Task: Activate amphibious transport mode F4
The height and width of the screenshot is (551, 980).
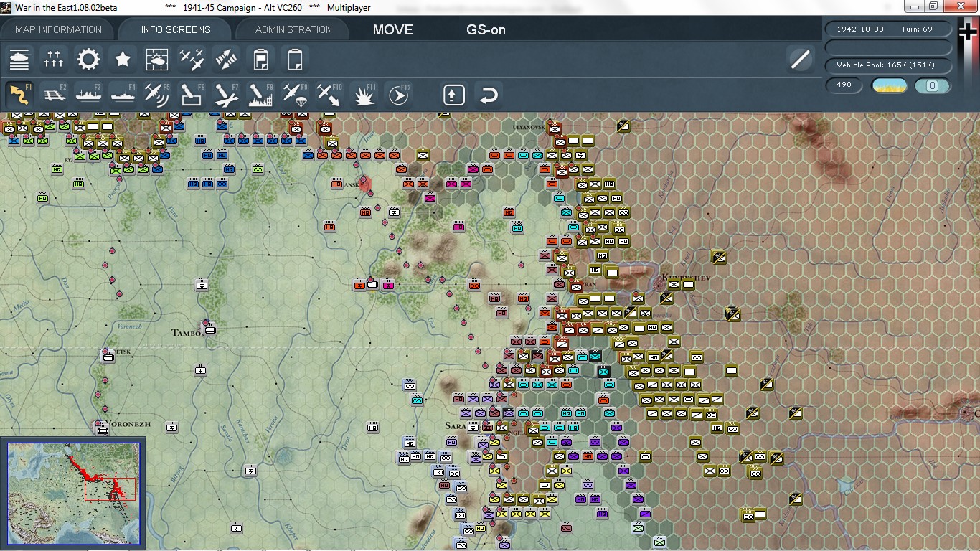Action: [x=123, y=93]
